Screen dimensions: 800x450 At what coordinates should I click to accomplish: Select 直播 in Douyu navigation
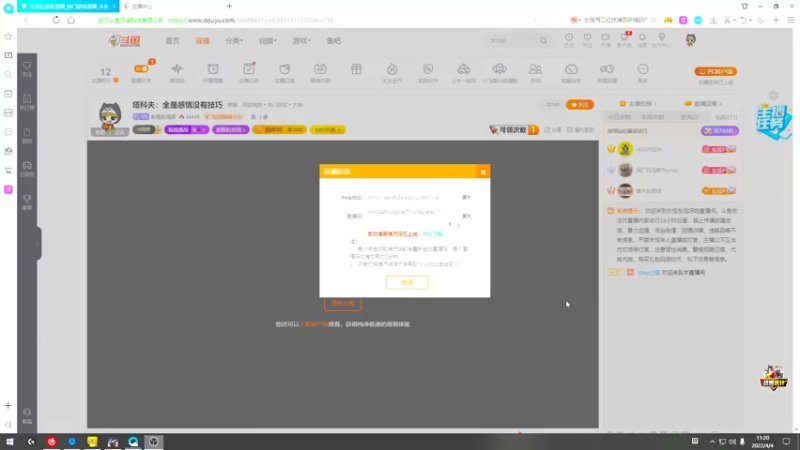click(x=203, y=41)
